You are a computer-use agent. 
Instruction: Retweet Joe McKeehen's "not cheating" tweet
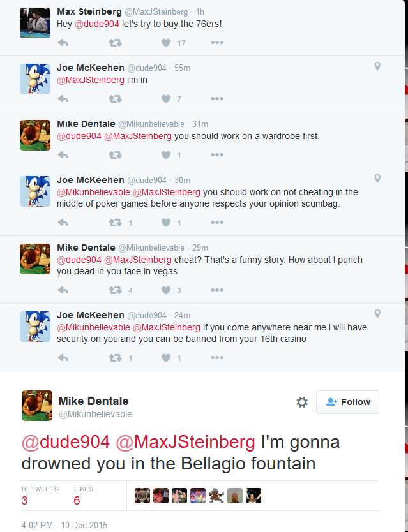[115, 223]
